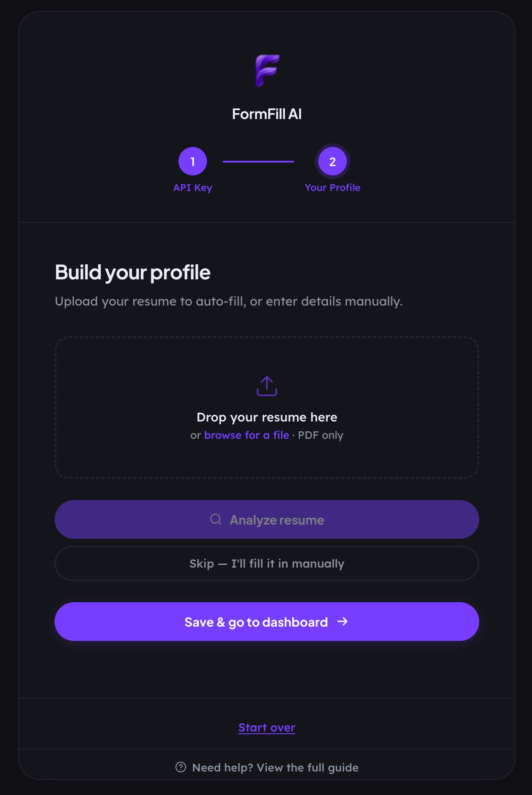Select the step 2 circle
This screenshot has height=795, width=532.
click(333, 161)
